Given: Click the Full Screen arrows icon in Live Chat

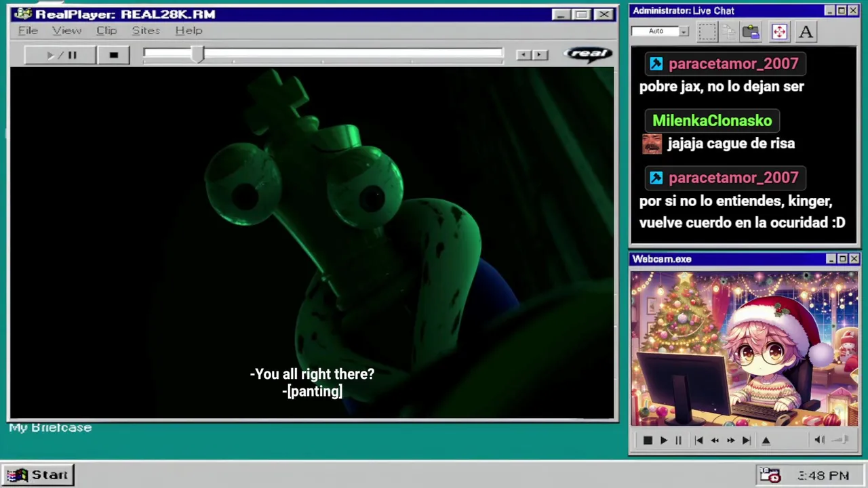Looking at the screenshot, I should pos(779,31).
